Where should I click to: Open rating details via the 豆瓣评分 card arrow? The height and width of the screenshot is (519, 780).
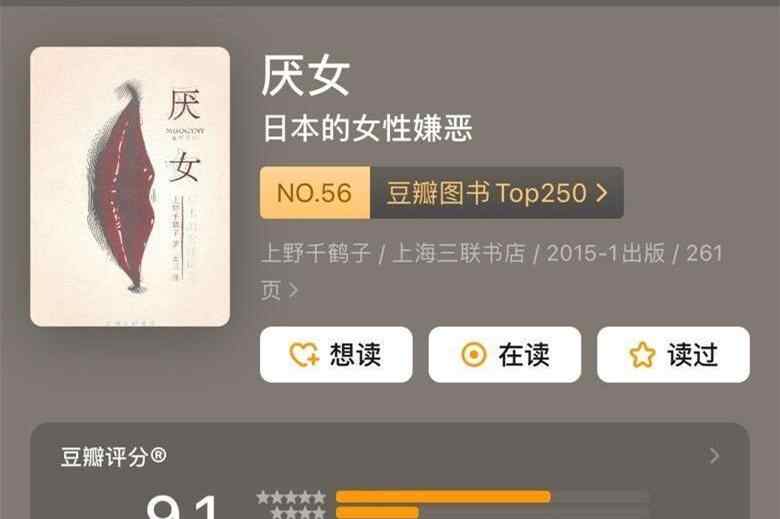click(x=714, y=456)
